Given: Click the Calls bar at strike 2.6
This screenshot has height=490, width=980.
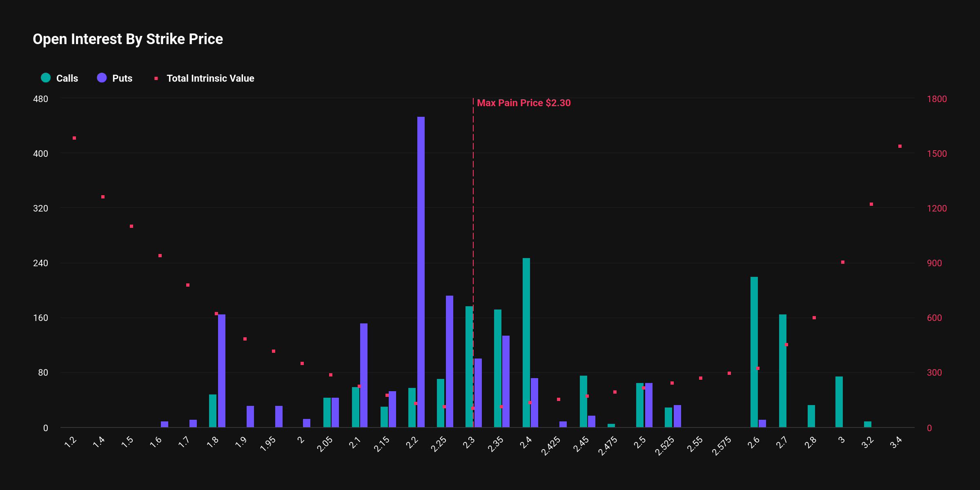Looking at the screenshot, I should tap(754, 351).
